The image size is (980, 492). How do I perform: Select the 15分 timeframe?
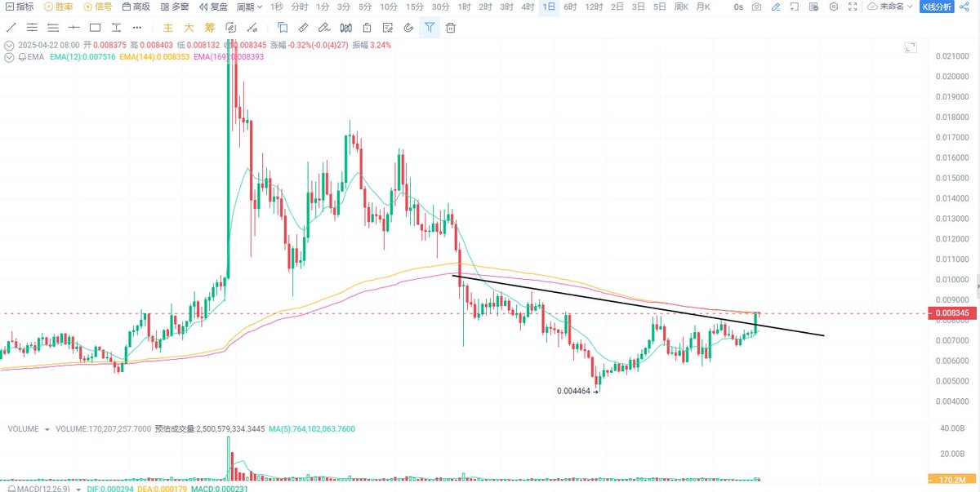click(415, 7)
